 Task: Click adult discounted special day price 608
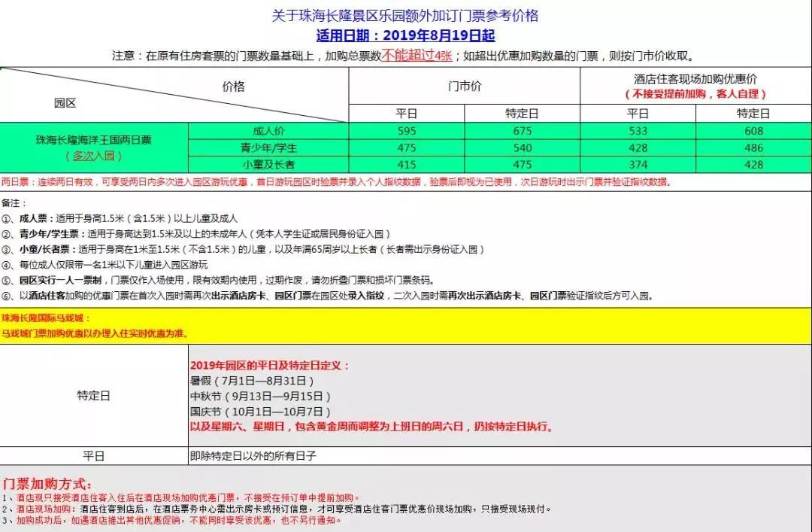753,131
